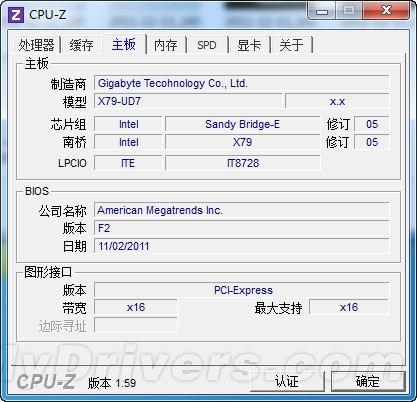Minimize the CPU-Z window
The height and width of the screenshot is (402, 417).
coord(322,11)
